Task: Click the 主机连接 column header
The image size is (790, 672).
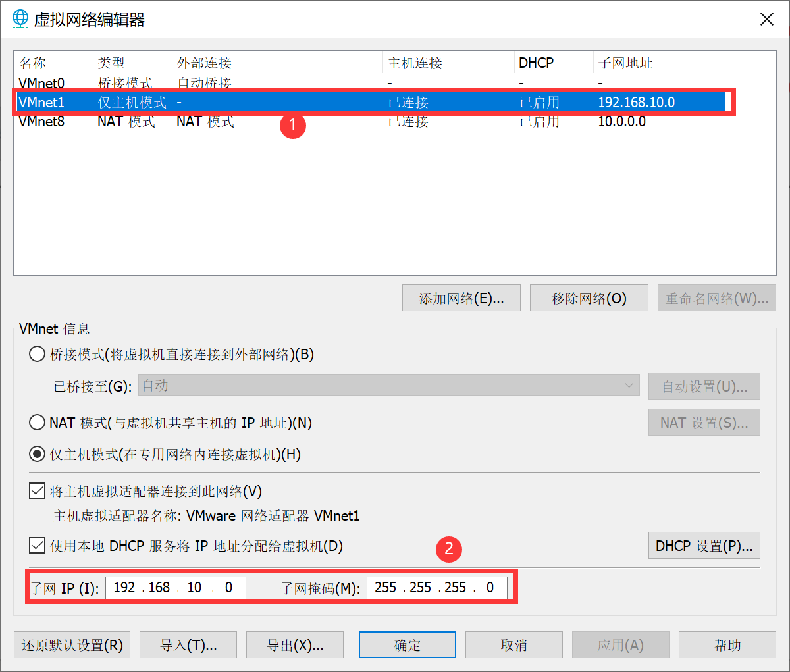Action: tap(448, 63)
